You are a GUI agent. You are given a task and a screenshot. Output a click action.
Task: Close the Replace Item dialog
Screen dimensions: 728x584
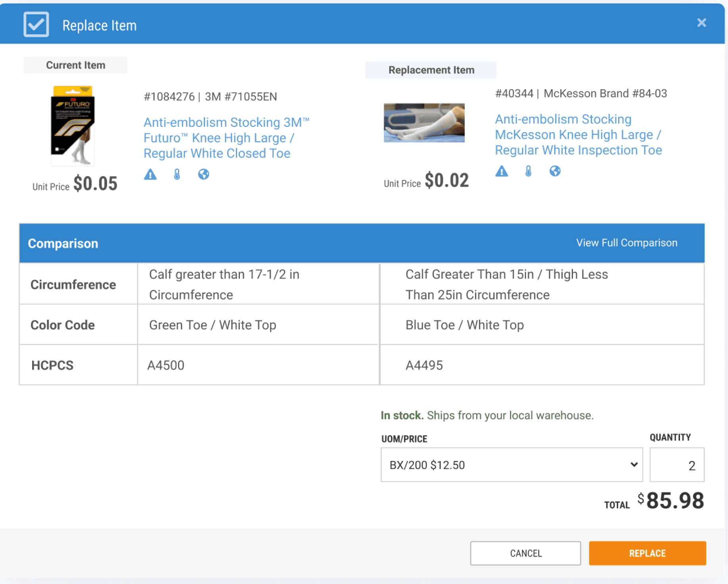[701, 23]
